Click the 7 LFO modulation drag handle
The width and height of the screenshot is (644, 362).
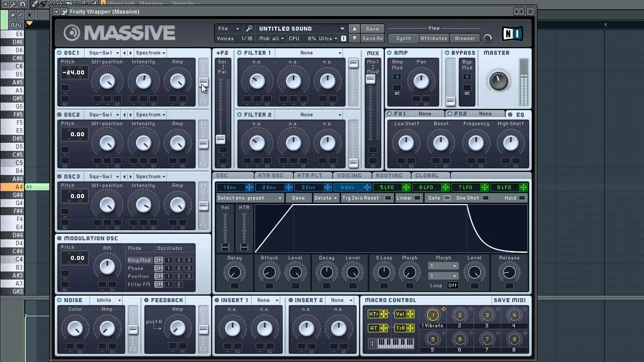[x=485, y=187]
